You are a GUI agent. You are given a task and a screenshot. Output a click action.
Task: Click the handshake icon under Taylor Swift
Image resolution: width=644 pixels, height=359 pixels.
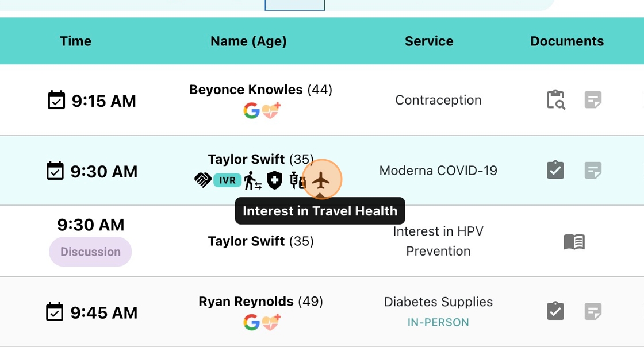[x=202, y=180]
